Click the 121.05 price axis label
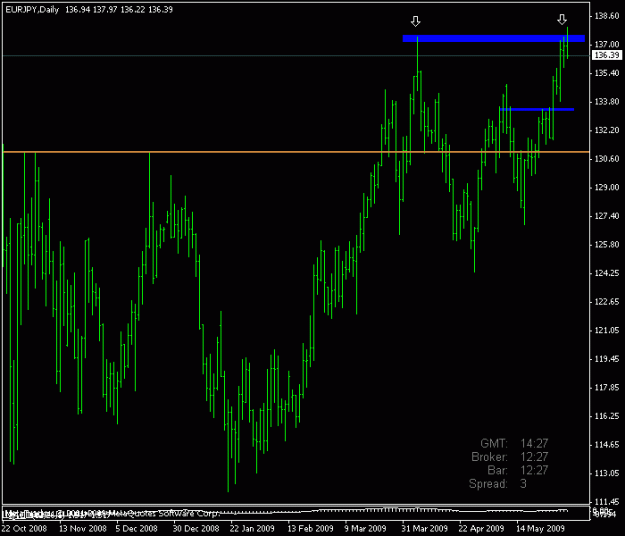Viewport: 625px width, 536px height. point(607,330)
